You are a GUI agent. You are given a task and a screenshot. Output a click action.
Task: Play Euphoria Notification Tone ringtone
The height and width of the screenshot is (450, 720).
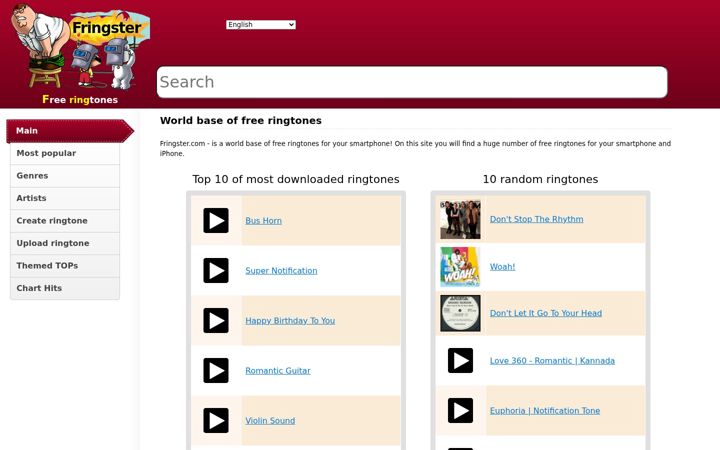[x=461, y=411]
